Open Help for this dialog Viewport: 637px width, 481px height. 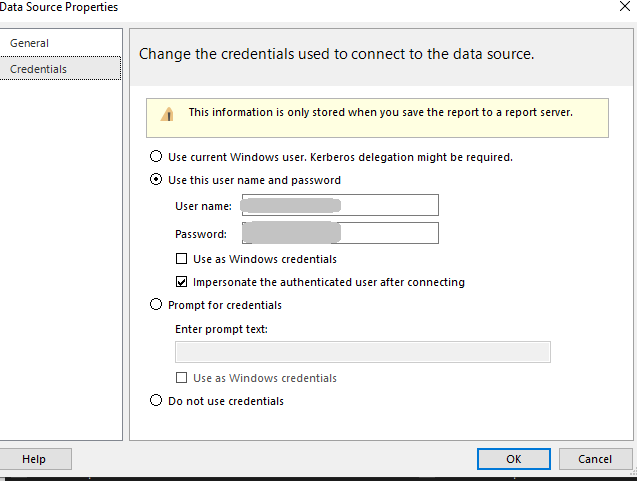34,459
